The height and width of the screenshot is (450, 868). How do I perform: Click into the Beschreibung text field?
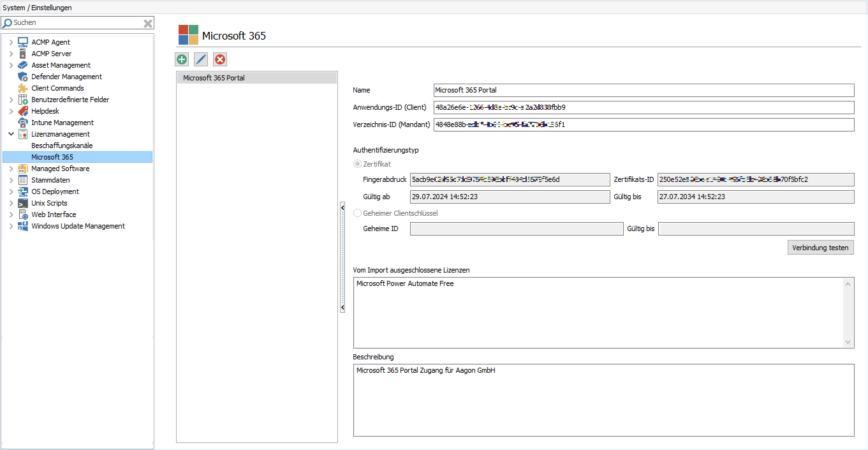[x=603, y=400]
